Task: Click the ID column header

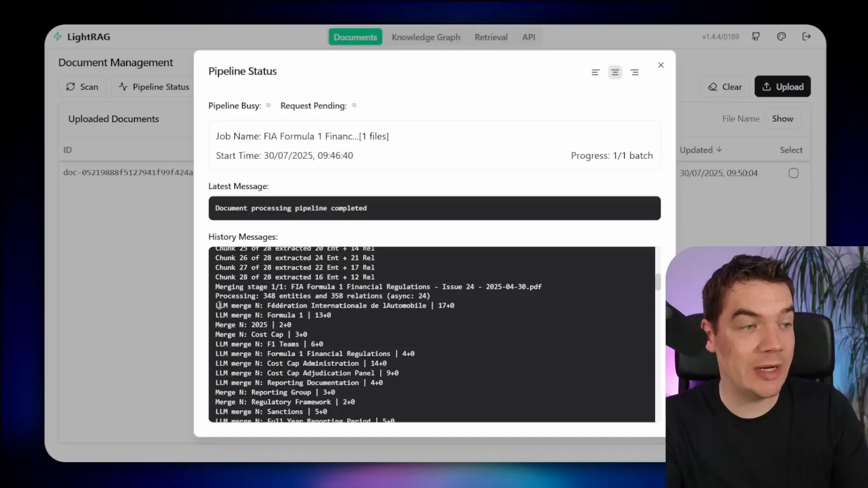Action: point(67,150)
